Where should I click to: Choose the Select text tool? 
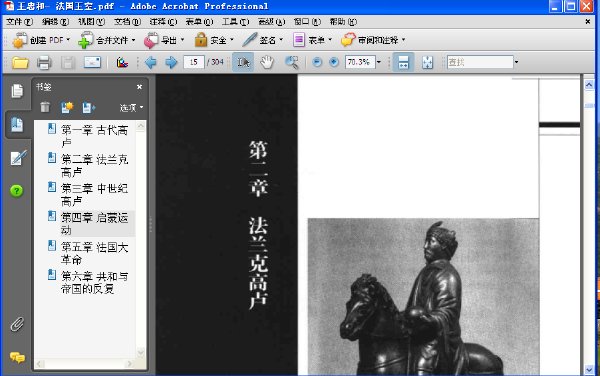click(x=243, y=62)
